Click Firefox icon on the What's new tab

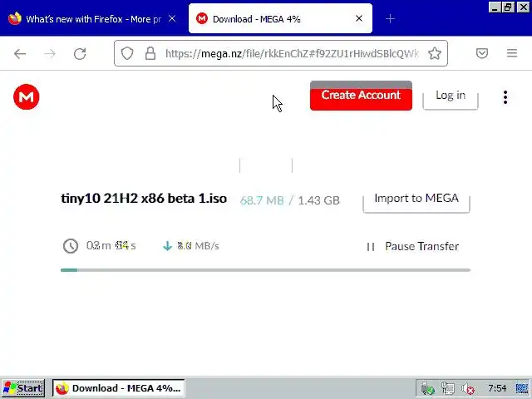pos(15,18)
